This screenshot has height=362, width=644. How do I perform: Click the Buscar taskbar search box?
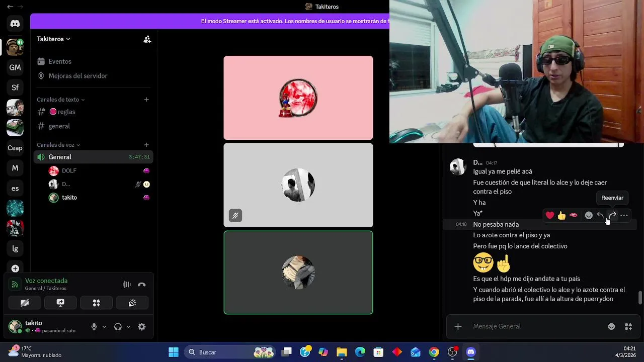230,352
